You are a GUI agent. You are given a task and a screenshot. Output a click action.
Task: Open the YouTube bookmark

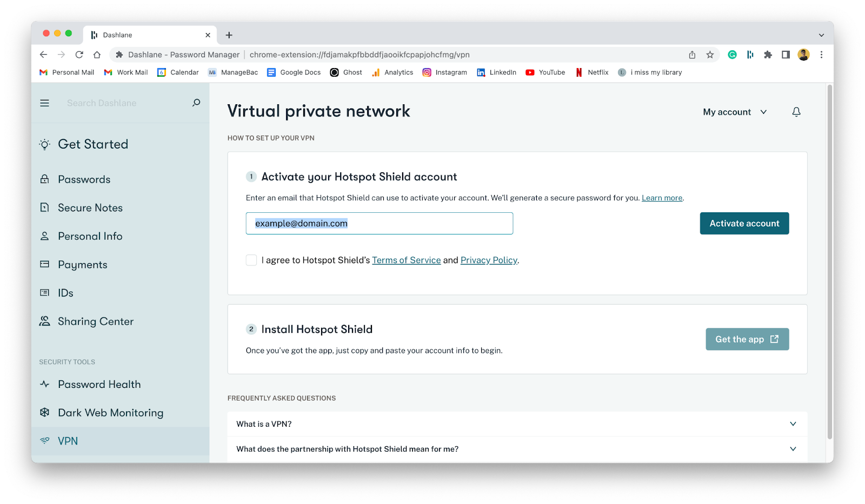tap(545, 72)
